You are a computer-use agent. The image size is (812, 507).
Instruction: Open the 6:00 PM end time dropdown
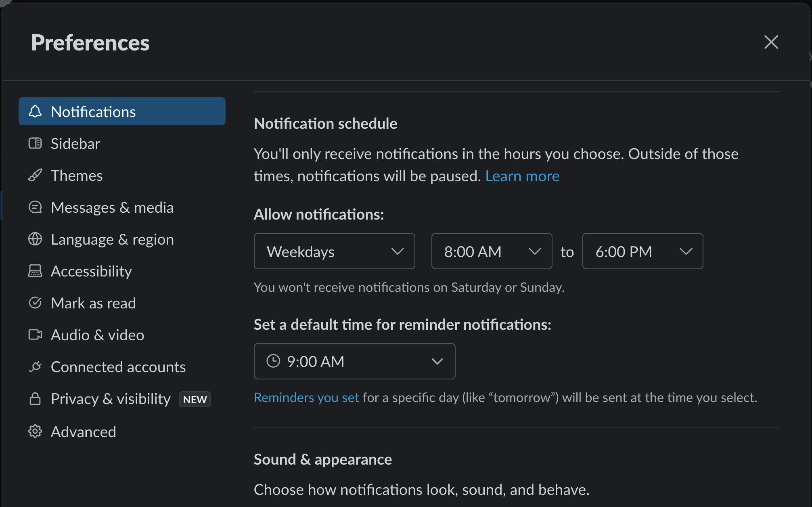pyautogui.click(x=642, y=251)
